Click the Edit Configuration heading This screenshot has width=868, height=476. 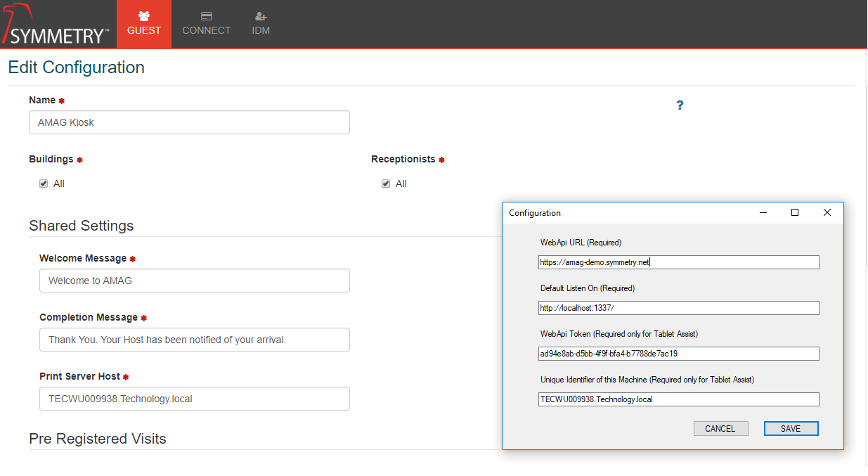coord(77,67)
